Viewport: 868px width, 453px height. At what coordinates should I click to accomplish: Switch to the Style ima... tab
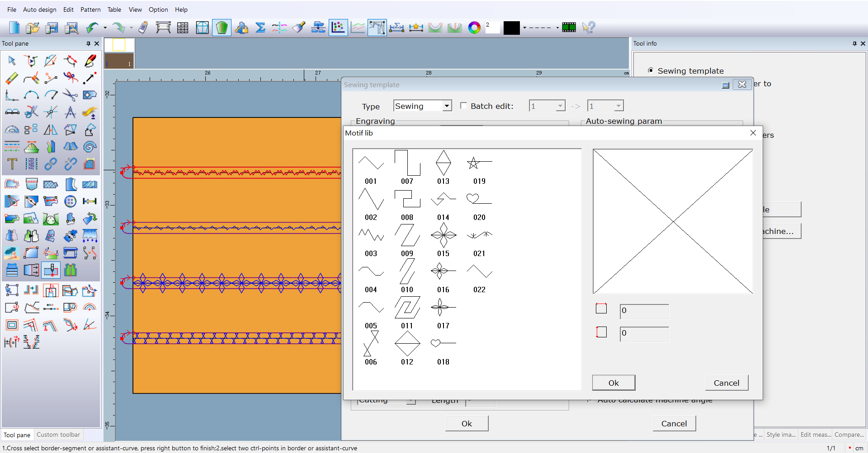coord(781,434)
